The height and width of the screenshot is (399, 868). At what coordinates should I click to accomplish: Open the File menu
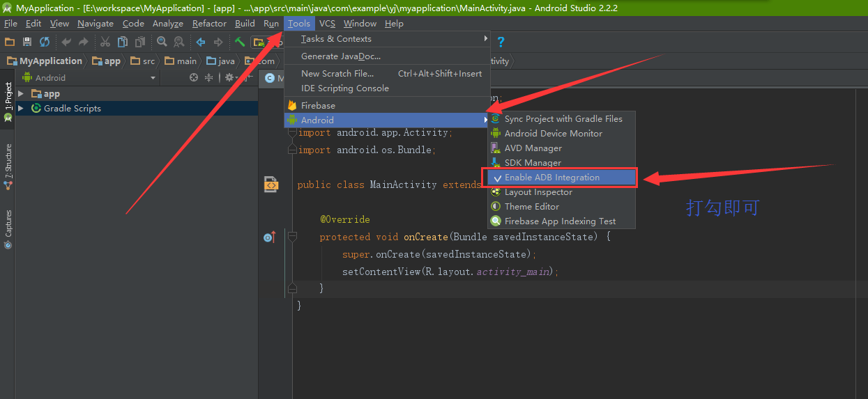(x=10, y=23)
